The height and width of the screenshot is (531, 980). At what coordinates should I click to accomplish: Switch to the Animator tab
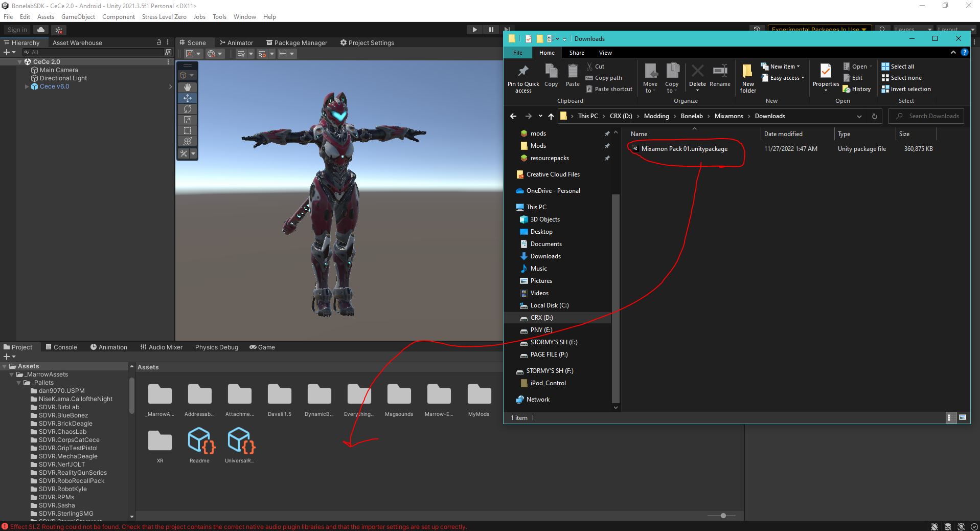click(236, 43)
